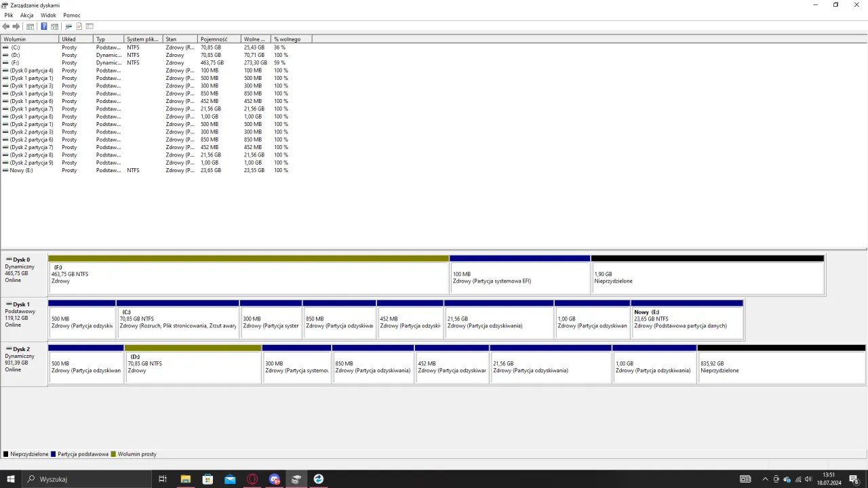
Task: Click the red checkmark properties toolbar icon
Action: pos(79,26)
